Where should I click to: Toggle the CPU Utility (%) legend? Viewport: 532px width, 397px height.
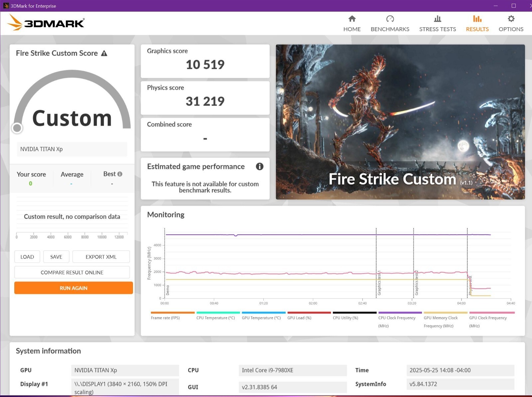tap(354, 315)
